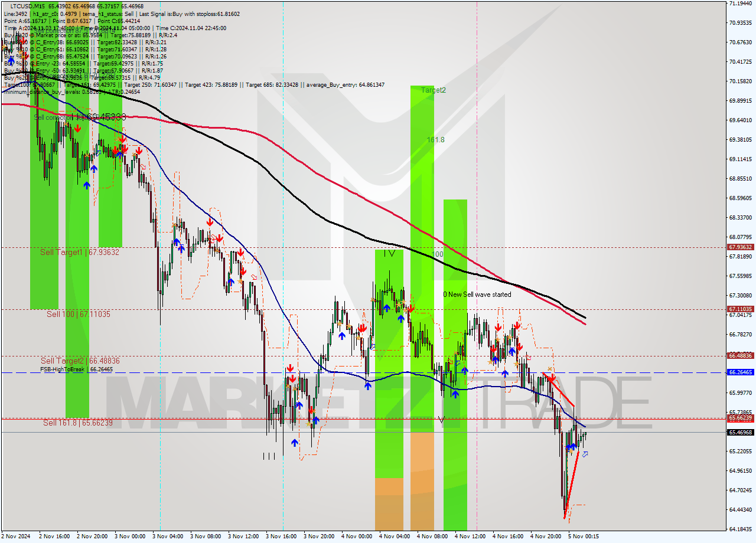Click the 71.19440 price axis value
The width and height of the screenshot is (756, 543).
740,3
